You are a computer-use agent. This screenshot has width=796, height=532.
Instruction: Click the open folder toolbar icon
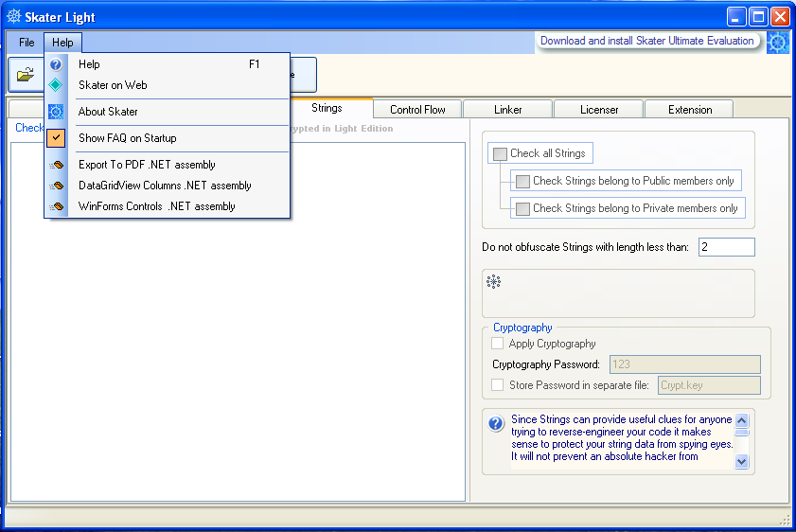(x=26, y=75)
